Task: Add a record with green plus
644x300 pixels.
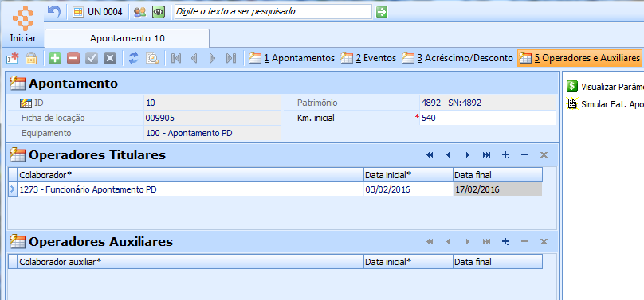Action: tap(55, 58)
